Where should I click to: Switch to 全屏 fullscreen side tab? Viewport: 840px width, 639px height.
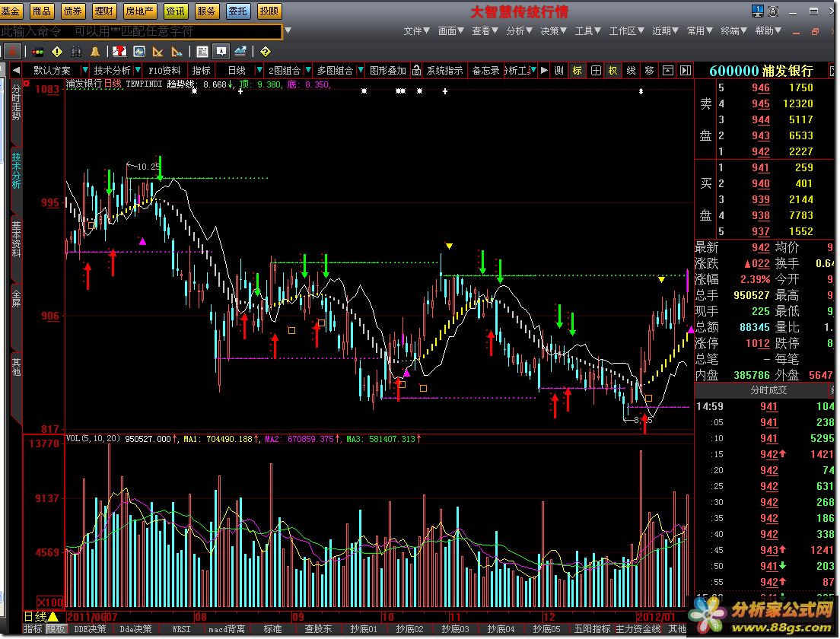click(x=16, y=298)
